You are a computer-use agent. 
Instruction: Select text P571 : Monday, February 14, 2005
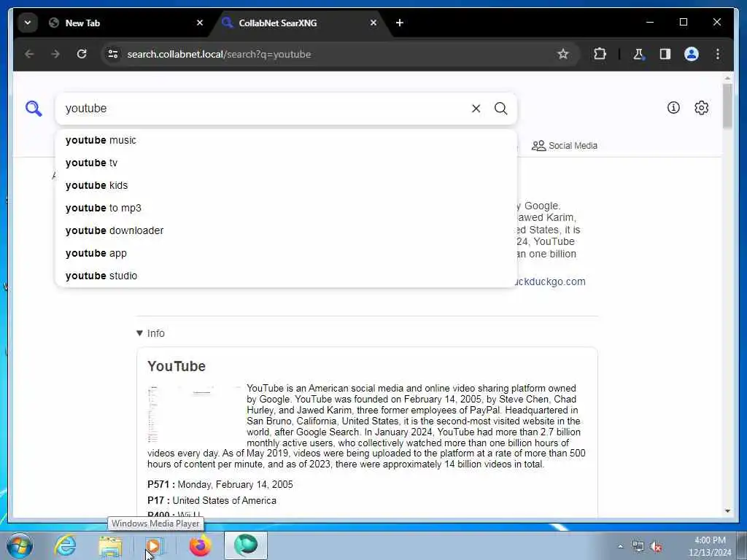coord(220,484)
